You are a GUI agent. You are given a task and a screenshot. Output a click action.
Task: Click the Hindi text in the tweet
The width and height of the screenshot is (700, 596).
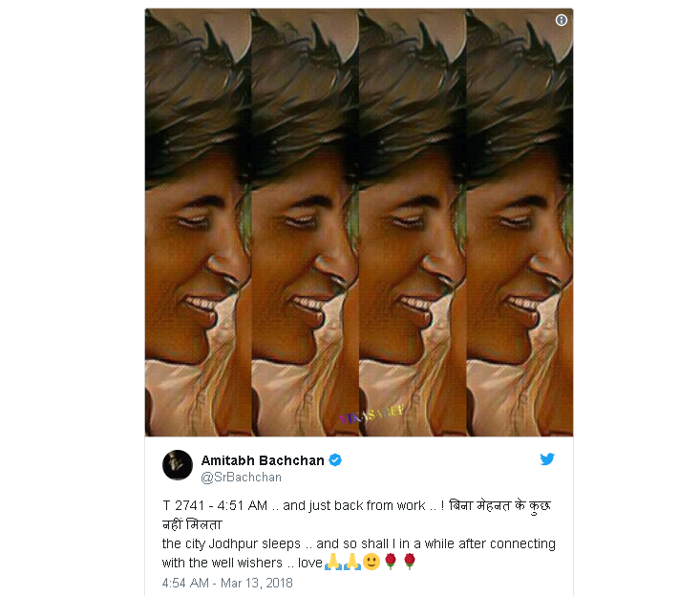pos(499,506)
